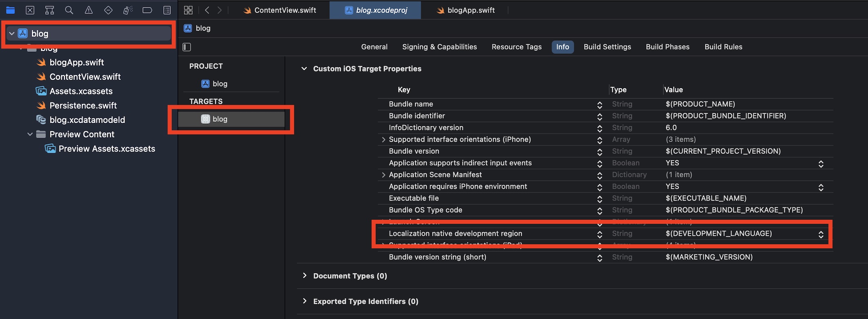Expand Application Scene Manifest row
868x319 pixels.
[383, 175]
